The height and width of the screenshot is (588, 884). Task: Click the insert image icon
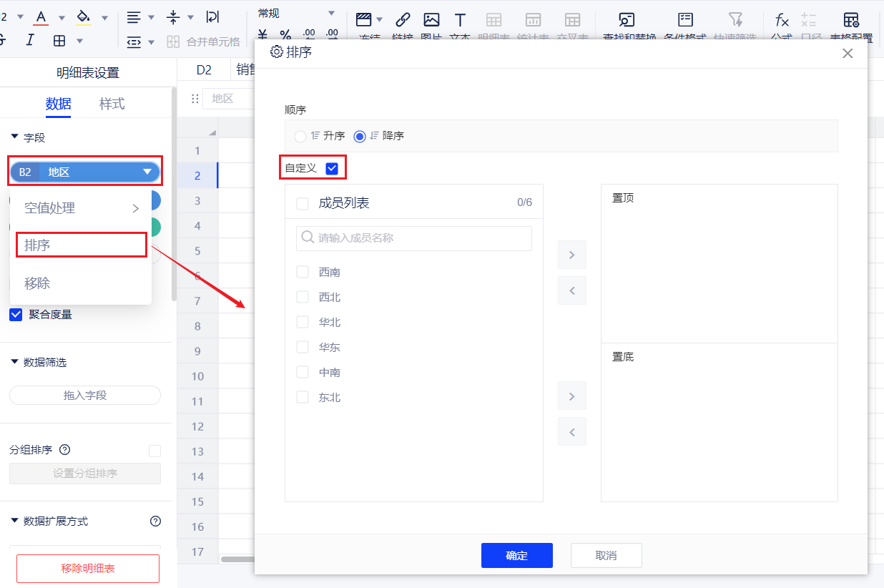click(x=431, y=21)
